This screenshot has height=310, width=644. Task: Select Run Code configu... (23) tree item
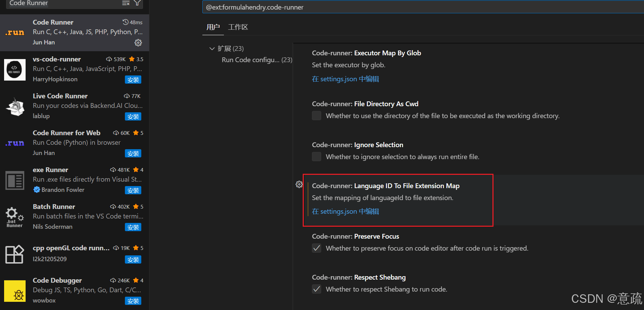coord(257,60)
